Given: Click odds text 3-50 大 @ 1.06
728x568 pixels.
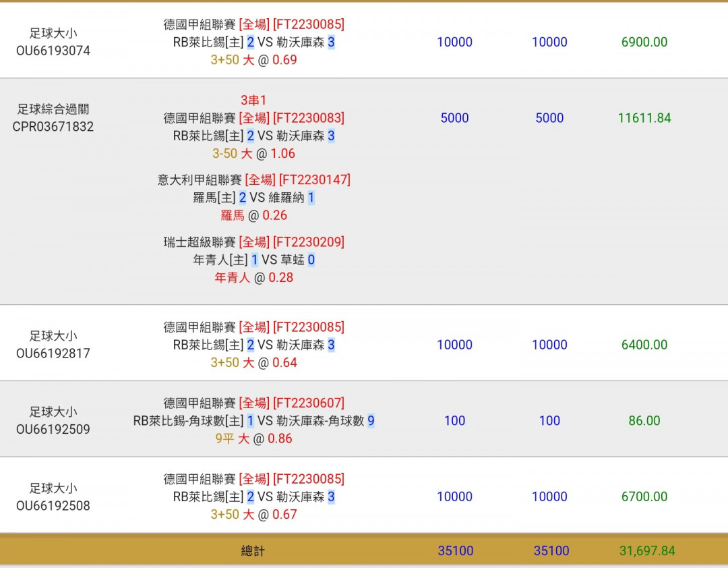Looking at the screenshot, I should tap(253, 153).
